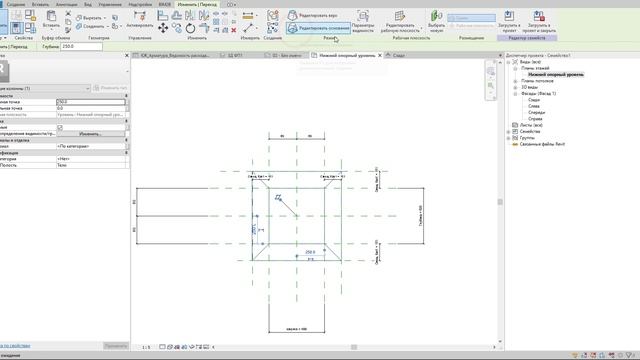Image resolution: width=640 pixels, height=360 pixels.
Task: Open the Вставить ribbon tab
Action: point(40,4)
